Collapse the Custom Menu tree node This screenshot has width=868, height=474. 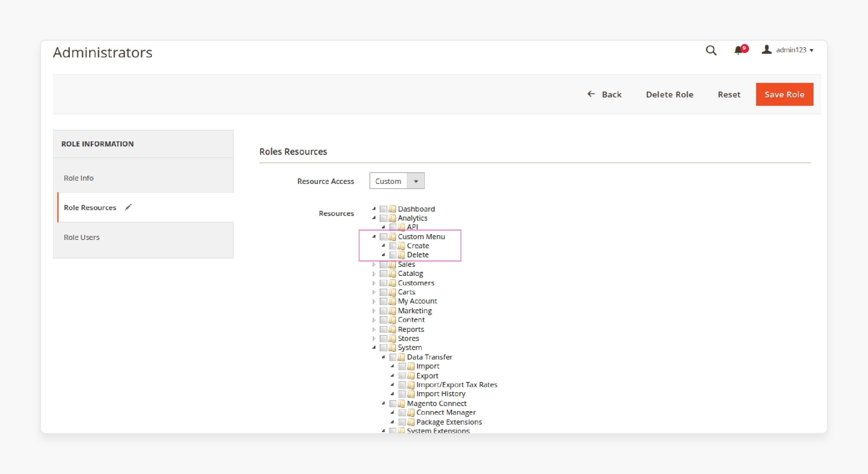coord(374,237)
